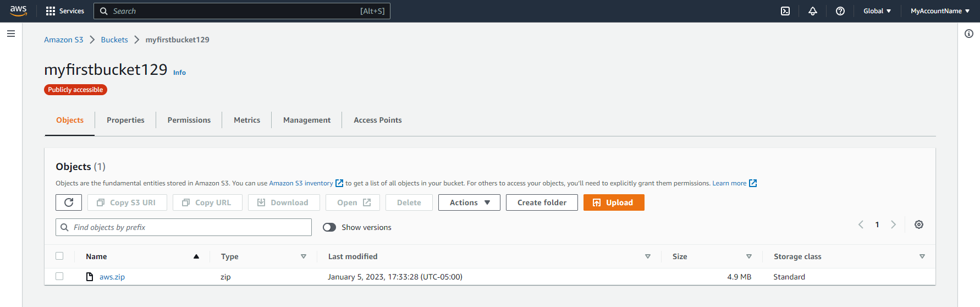
Task: Click the Create folder button
Action: pyautogui.click(x=541, y=202)
